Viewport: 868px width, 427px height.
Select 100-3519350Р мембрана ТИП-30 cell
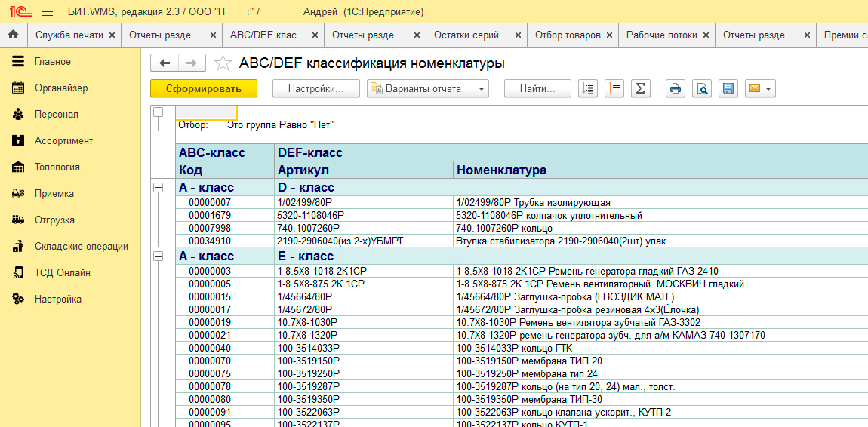point(660,399)
